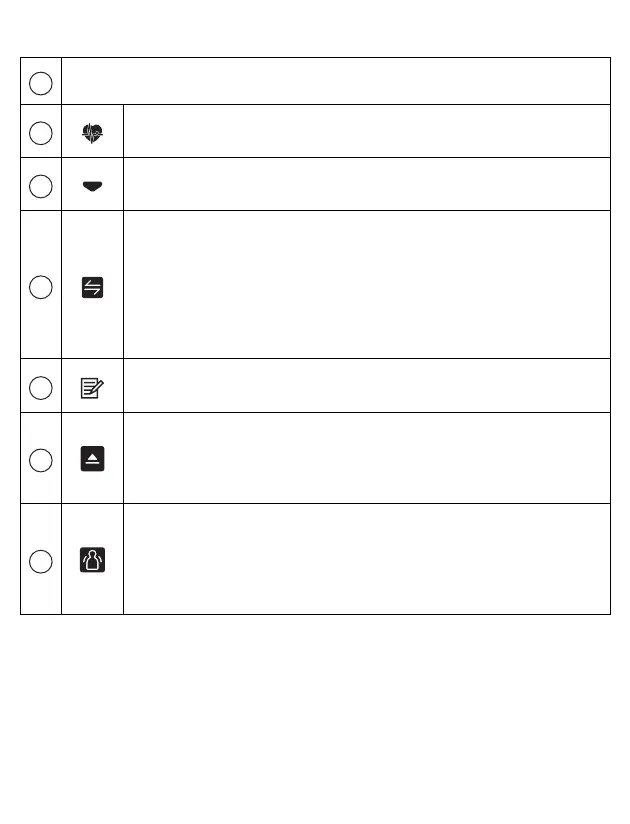Select the circle beside the person silhouette icon

pos(40,561)
